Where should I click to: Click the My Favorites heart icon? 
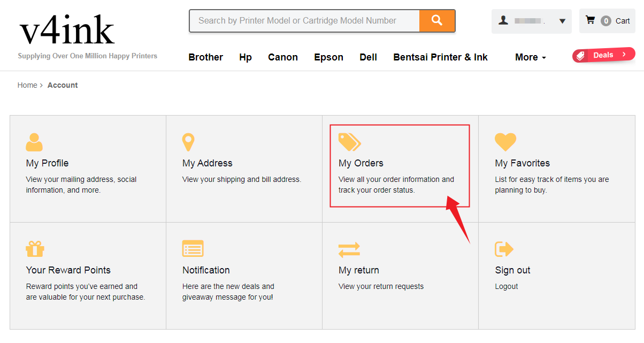click(x=505, y=142)
